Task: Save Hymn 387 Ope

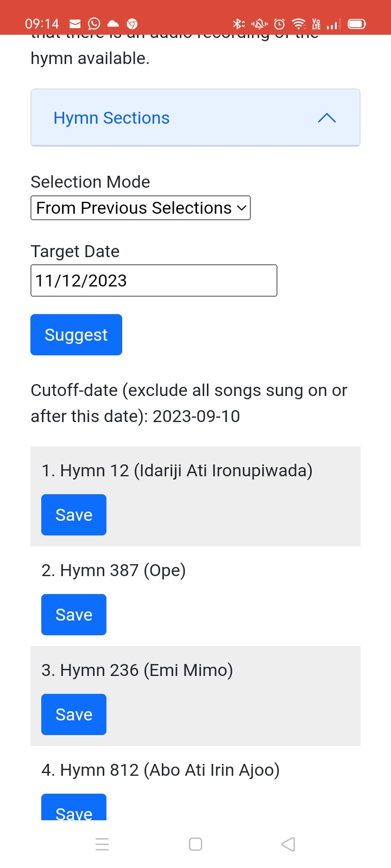Action: [x=74, y=615]
